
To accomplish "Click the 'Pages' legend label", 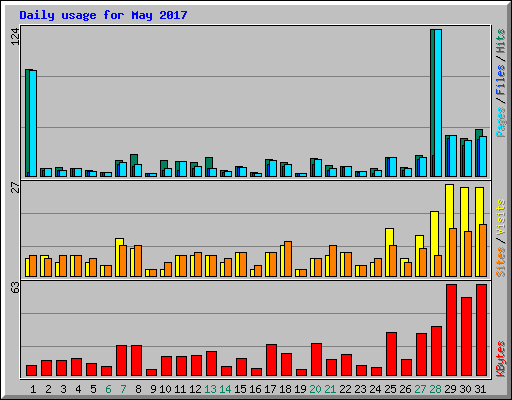I will pyautogui.click(x=501, y=122).
